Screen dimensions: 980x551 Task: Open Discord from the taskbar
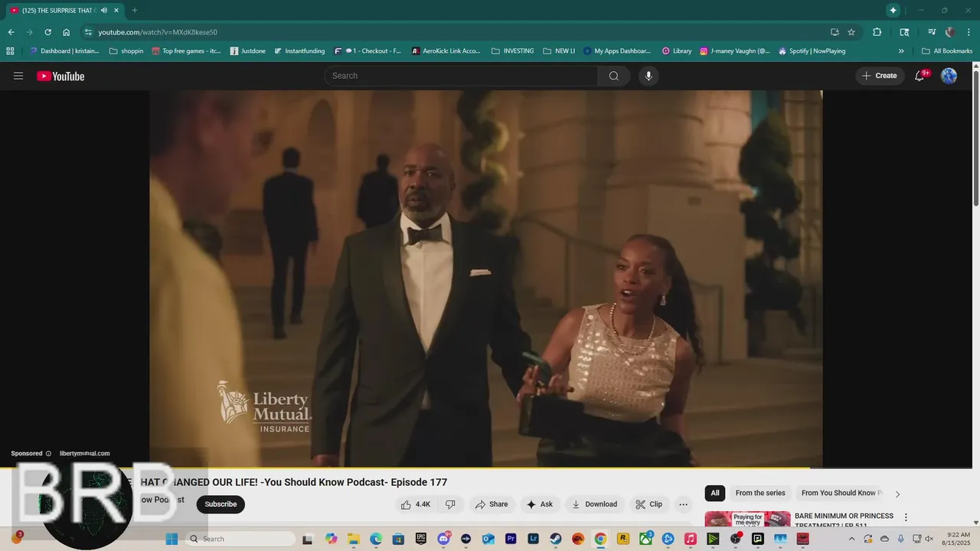click(443, 539)
